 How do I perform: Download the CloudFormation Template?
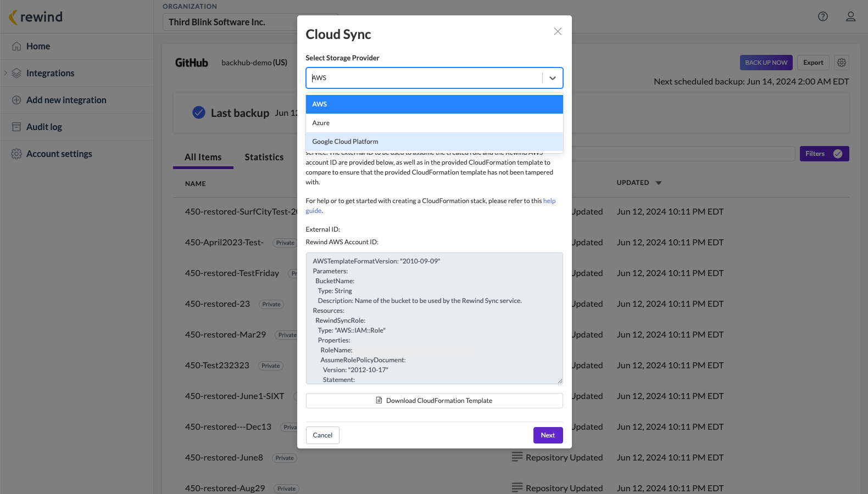pyautogui.click(x=435, y=401)
